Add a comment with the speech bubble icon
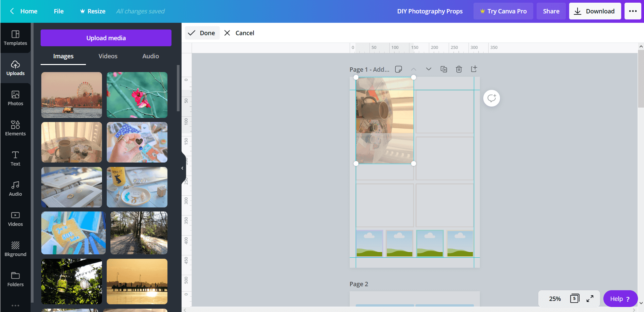The image size is (644, 312). click(x=491, y=98)
